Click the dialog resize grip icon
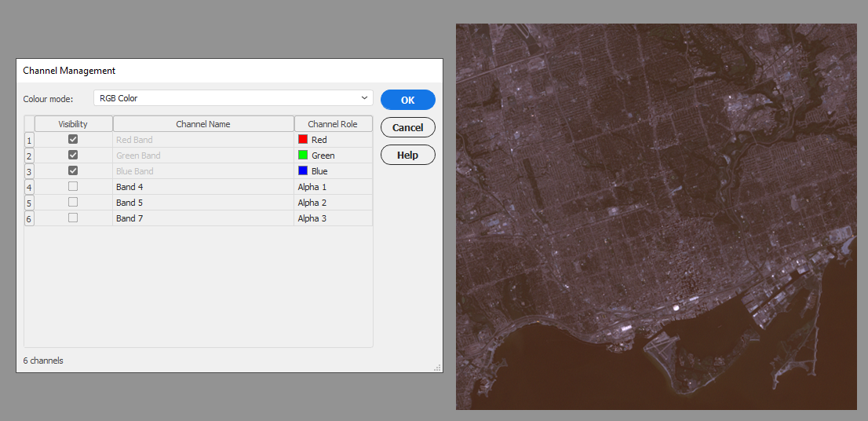Viewport: 868px width, 421px height. (x=437, y=368)
